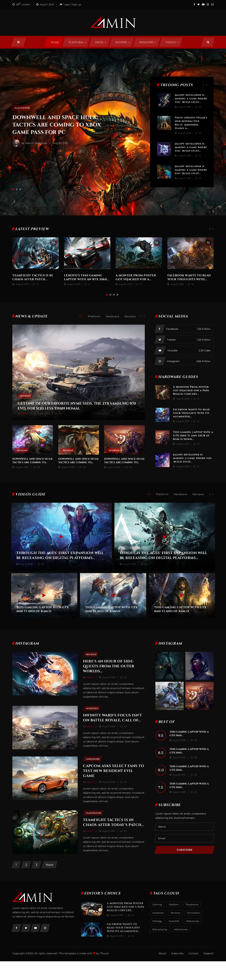Click the Gaming tag in Tags Cloud
226x980 pixels.
157,904
